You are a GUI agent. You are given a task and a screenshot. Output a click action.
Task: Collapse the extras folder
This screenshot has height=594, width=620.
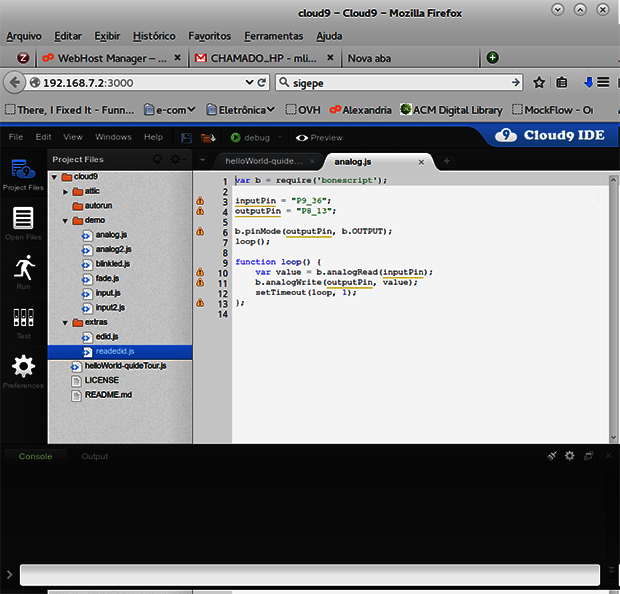[65, 323]
